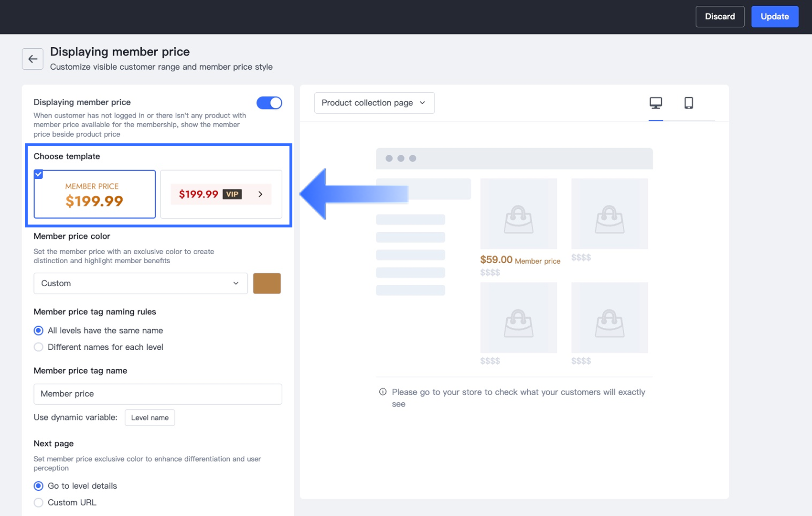Screen dimensions: 812x516
Task: Select the MEMBER PRICE $199.99 template
Action: [x=95, y=194]
